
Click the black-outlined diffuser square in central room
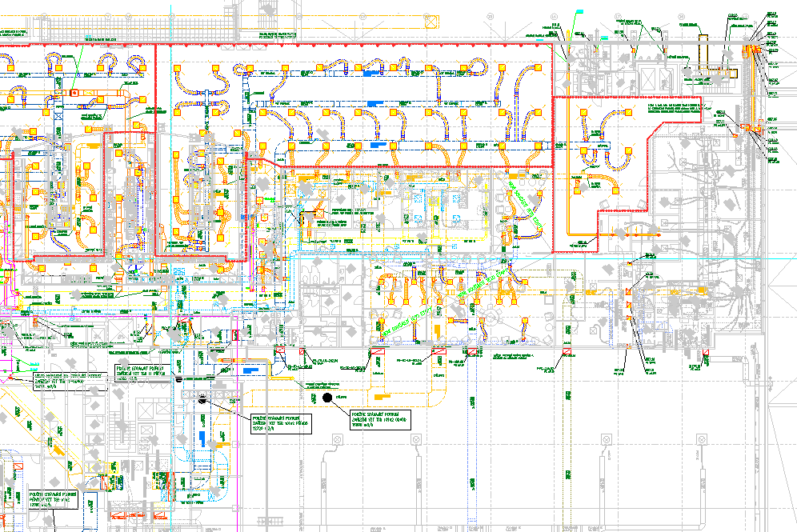(318, 214)
